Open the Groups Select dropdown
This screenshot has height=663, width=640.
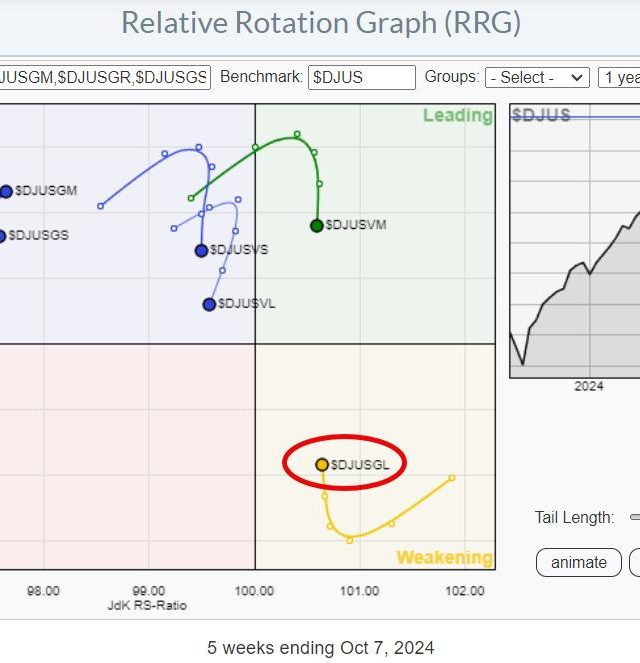[x=536, y=77]
